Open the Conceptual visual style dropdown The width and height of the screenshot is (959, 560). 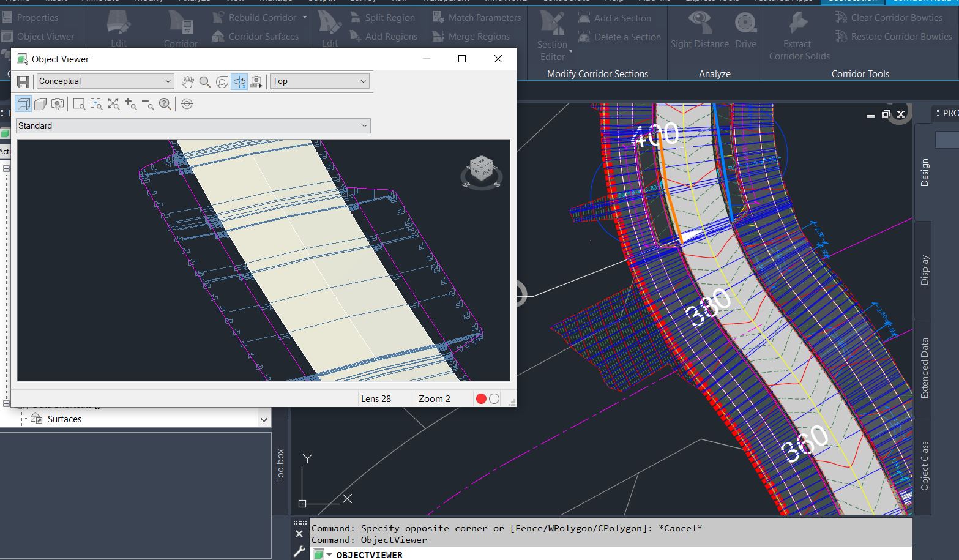click(105, 81)
